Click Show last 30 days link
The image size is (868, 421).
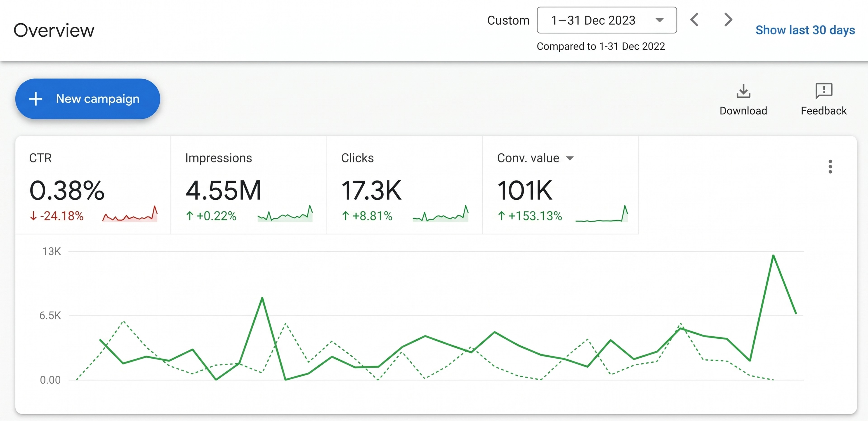point(805,30)
